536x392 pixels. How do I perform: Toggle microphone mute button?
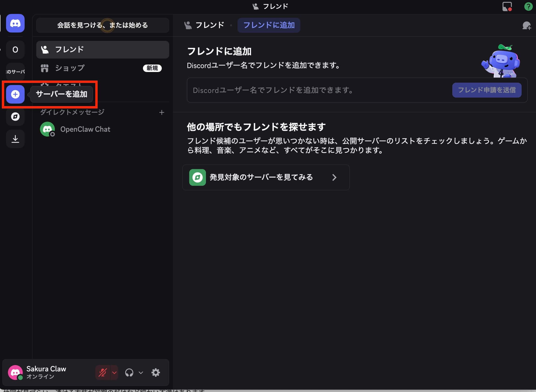click(x=103, y=372)
